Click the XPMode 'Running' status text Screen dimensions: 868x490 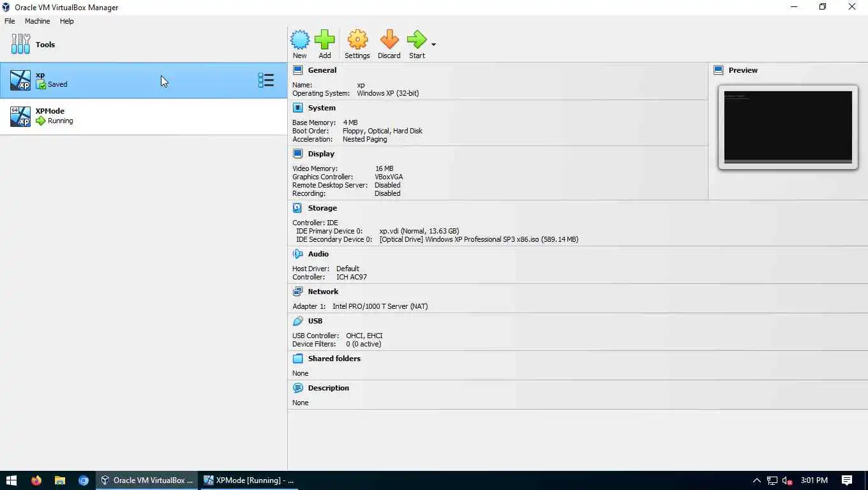[x=61, y=121]
